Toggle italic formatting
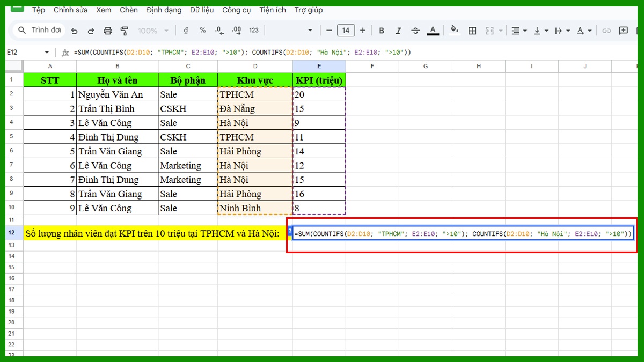Image resolution: width=644 pixels, height=362 pixels. (399, 31)
